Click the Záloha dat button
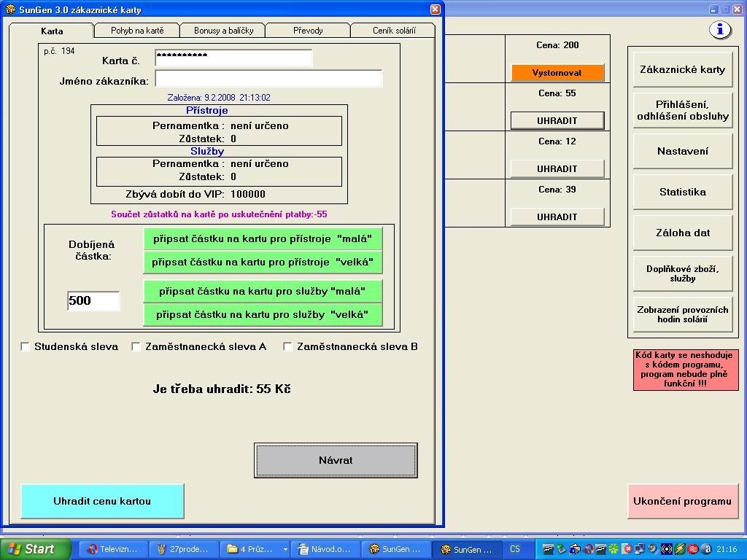 pos(683,233)
